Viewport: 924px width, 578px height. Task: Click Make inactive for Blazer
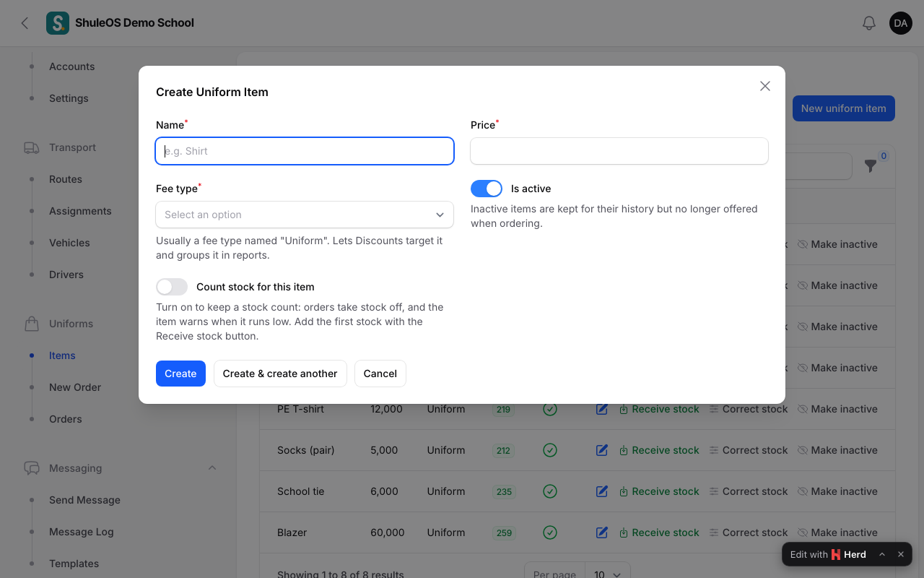click(837, 532)
